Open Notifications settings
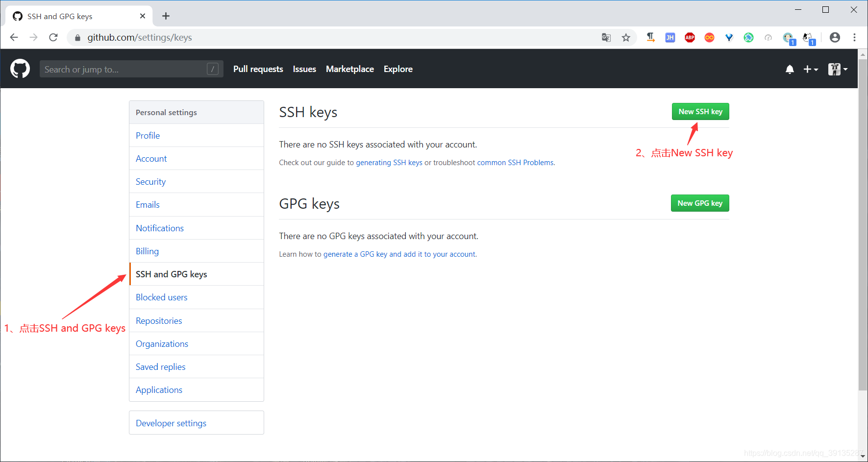 [x=197, y=228]
